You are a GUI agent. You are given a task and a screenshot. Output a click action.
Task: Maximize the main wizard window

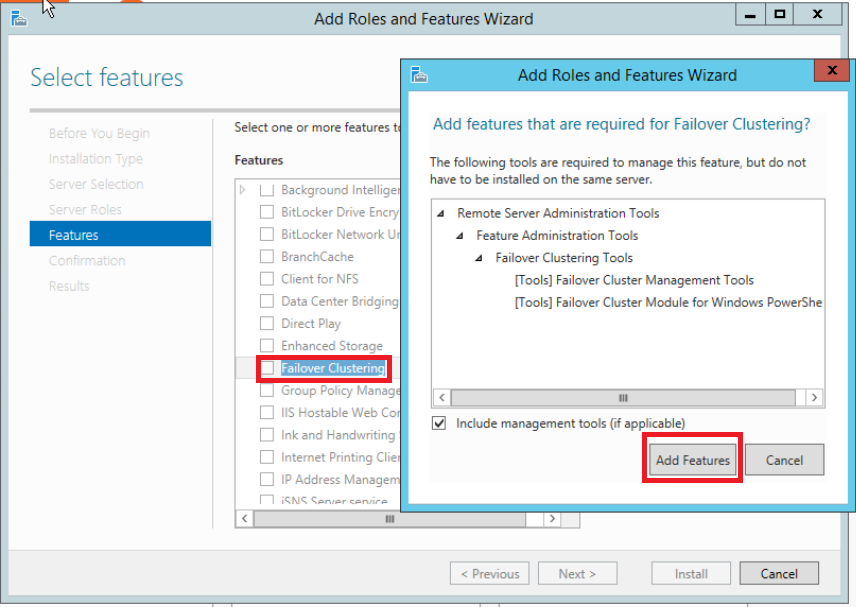780,14
